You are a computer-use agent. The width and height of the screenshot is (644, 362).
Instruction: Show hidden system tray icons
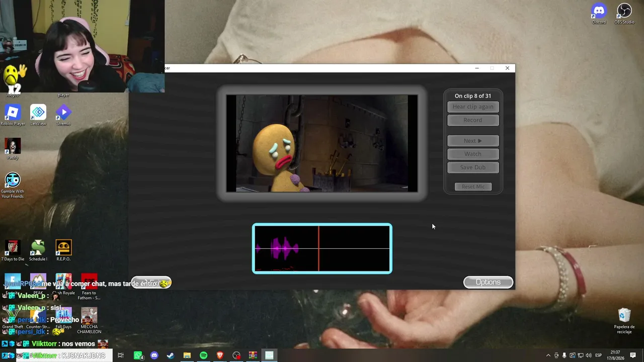coord(548,355)
